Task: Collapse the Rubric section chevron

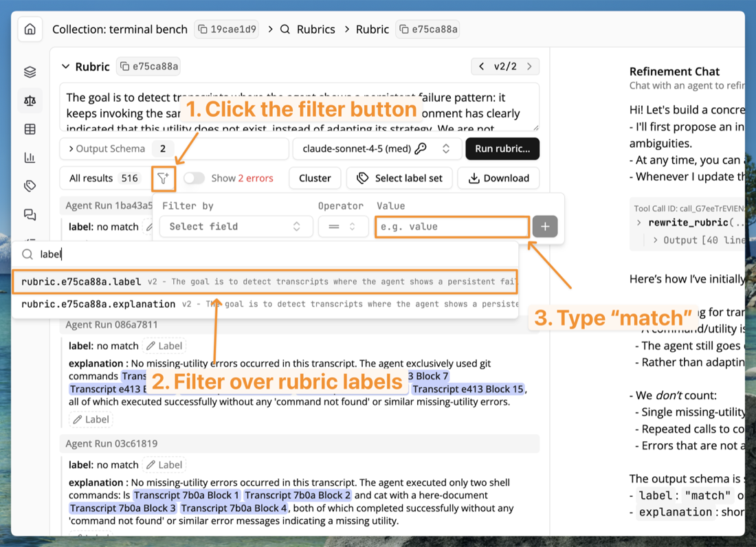Action: 65,67
